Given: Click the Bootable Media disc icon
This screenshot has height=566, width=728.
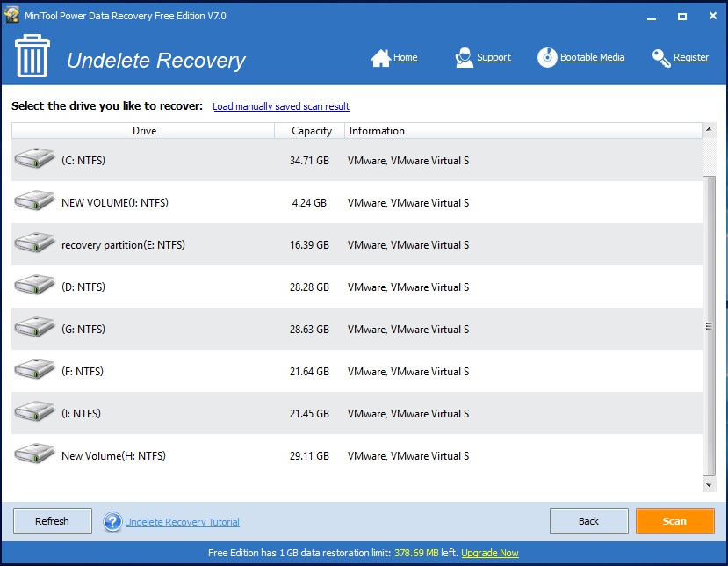Looking at the screenshot, I should 547,58.
